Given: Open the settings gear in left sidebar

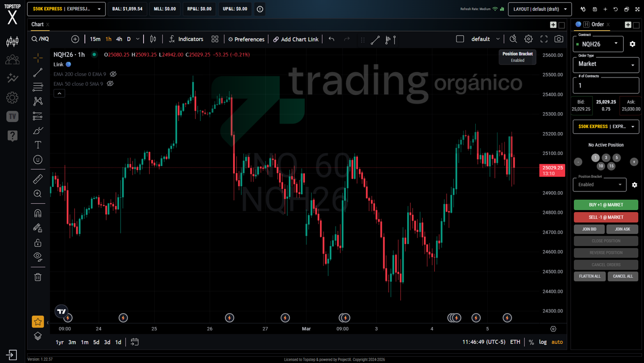Looking at the screenshot, I should point(12,97).
